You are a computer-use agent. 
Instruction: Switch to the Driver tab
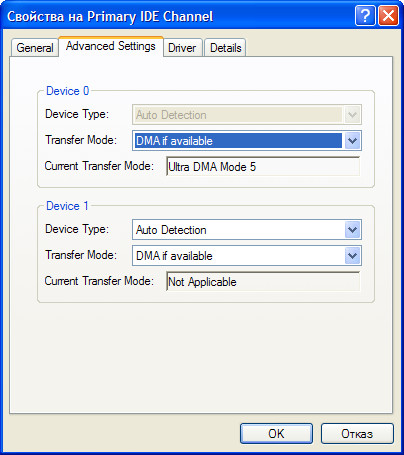(x=182, y=48)
